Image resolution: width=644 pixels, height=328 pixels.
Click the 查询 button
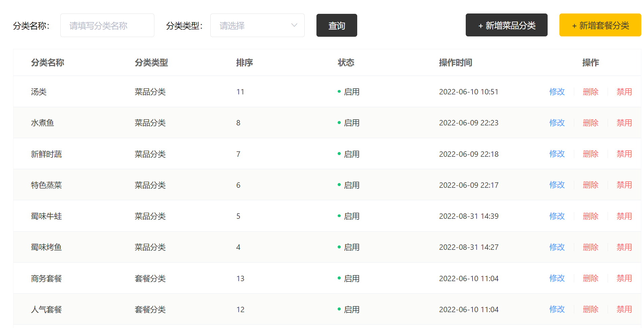(x=336, y=26)
